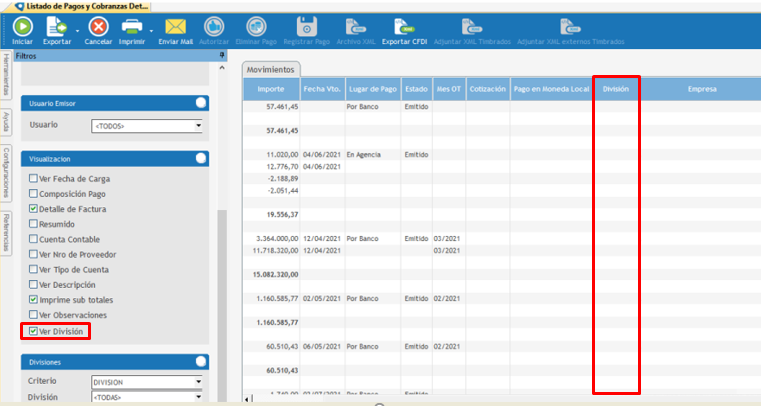Screen dimensions: 761x406
Task: Sort by Mes OT column header
Action: 448,89
